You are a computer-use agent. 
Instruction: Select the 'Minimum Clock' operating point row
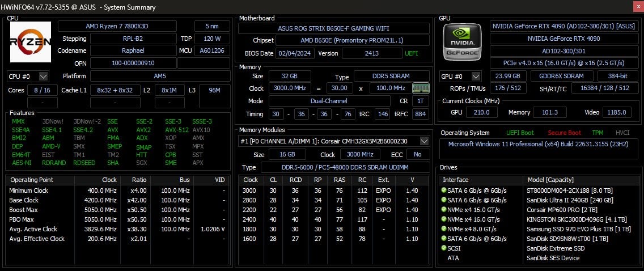pyautogui.click(x=118, y=190)
